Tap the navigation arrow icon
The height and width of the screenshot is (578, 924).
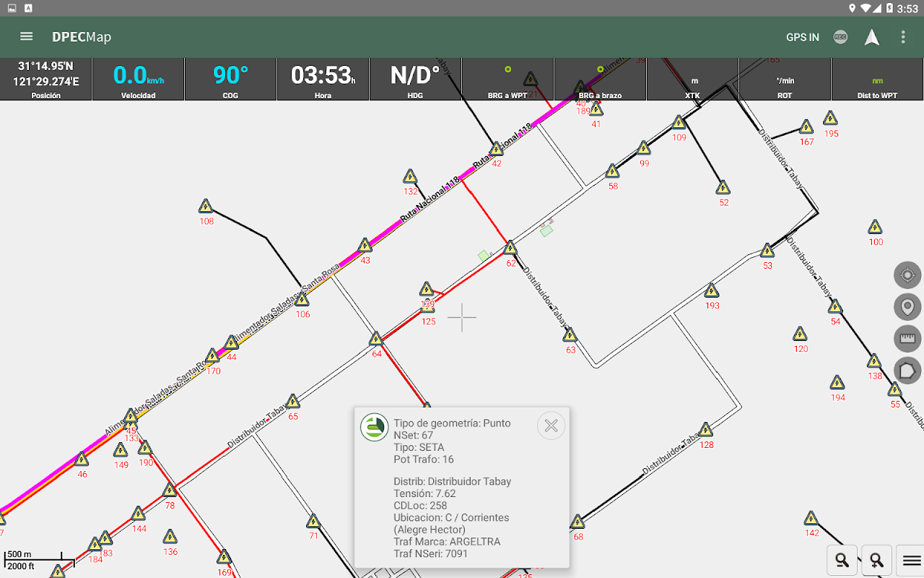point(872,37)
